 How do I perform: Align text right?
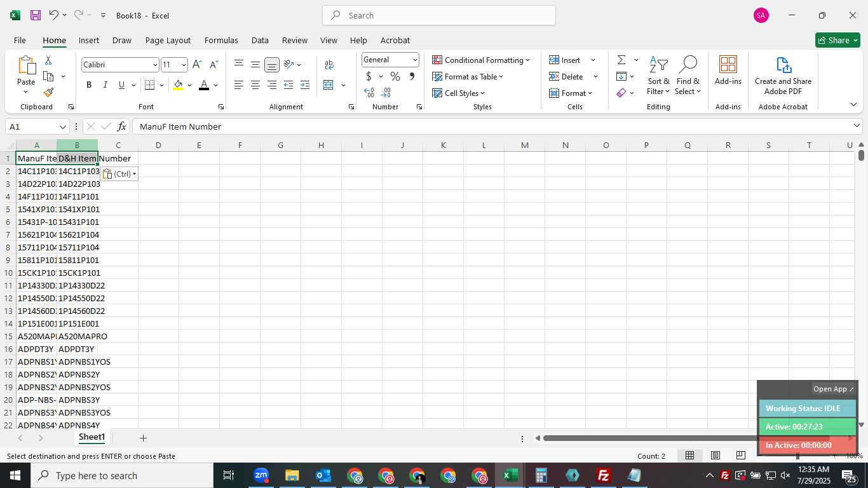(272, 85)
